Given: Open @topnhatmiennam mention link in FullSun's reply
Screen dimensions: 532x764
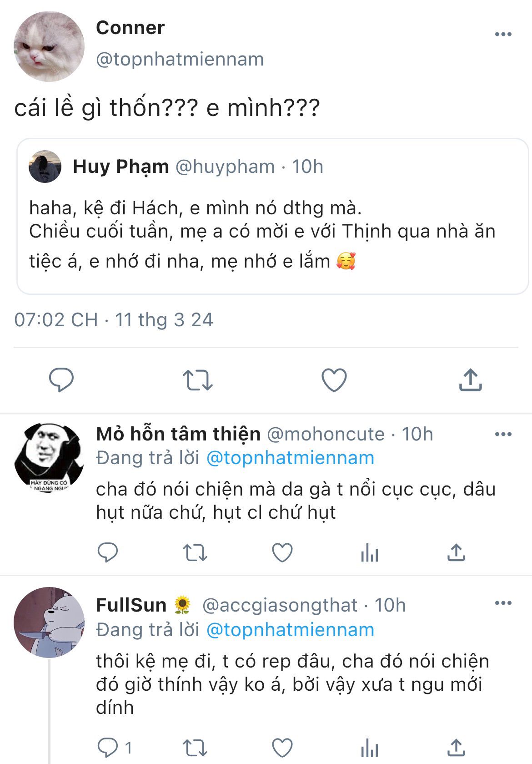Looking at the screenshot, I should click(x=290, y=630).
